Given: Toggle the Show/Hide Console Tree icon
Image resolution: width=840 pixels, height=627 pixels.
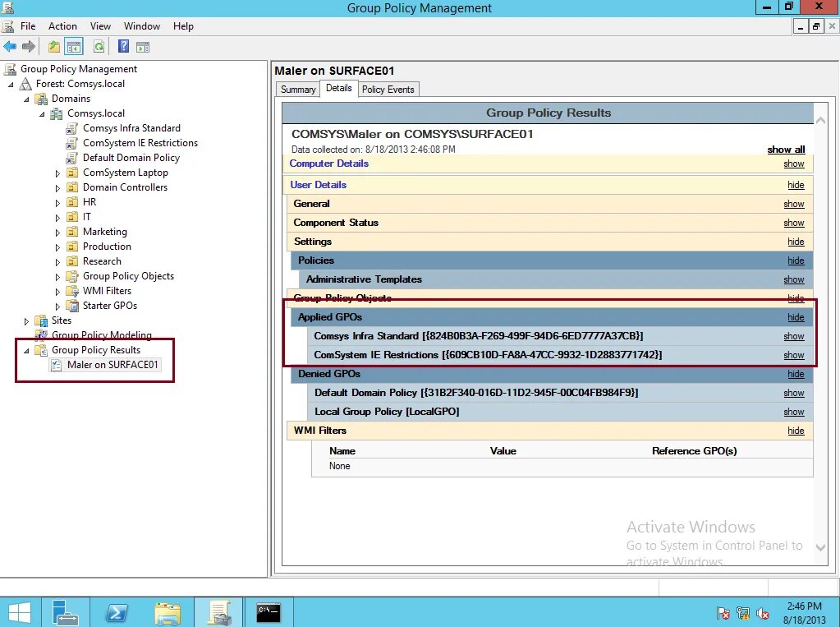Looking at the screenshot, I should click(x=73, y=47).
